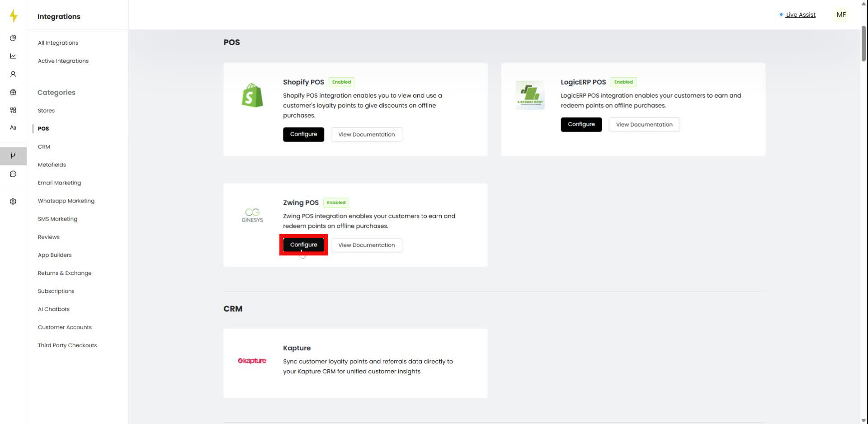Open the analytics pie chart icon in sidebar

coord(13,38)
